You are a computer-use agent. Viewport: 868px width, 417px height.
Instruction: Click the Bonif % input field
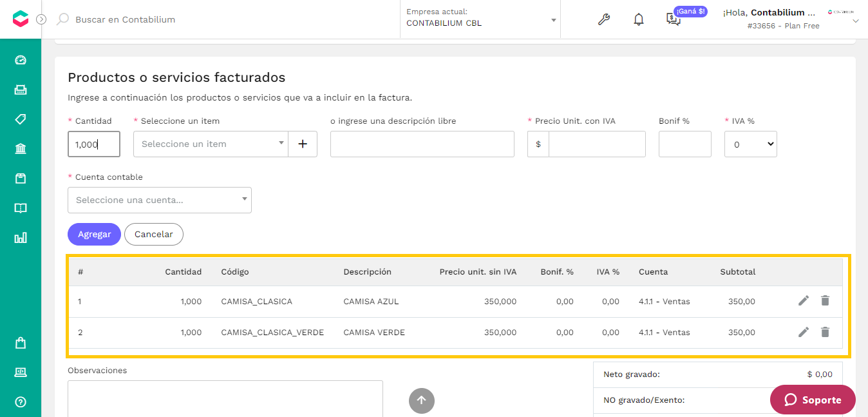pyautogui.click(x=685, y=144)
